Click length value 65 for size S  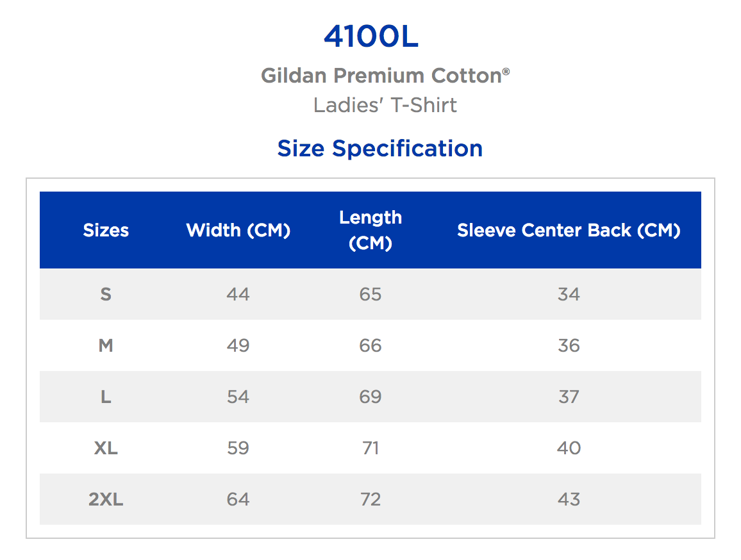pyautogui.click(x=370, y=295)
